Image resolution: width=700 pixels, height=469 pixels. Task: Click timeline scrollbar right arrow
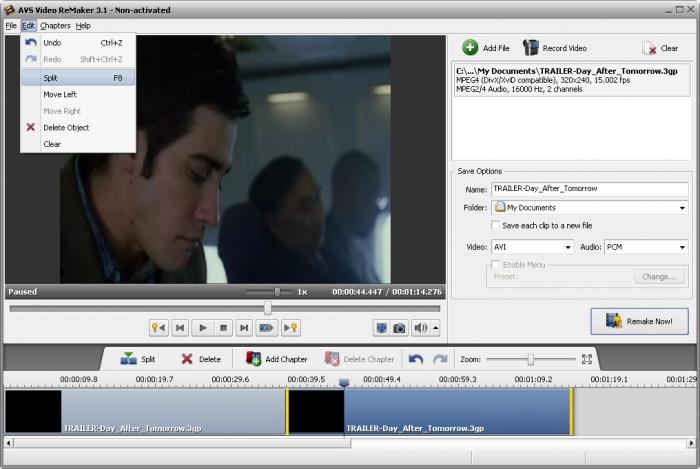point(691,443)
